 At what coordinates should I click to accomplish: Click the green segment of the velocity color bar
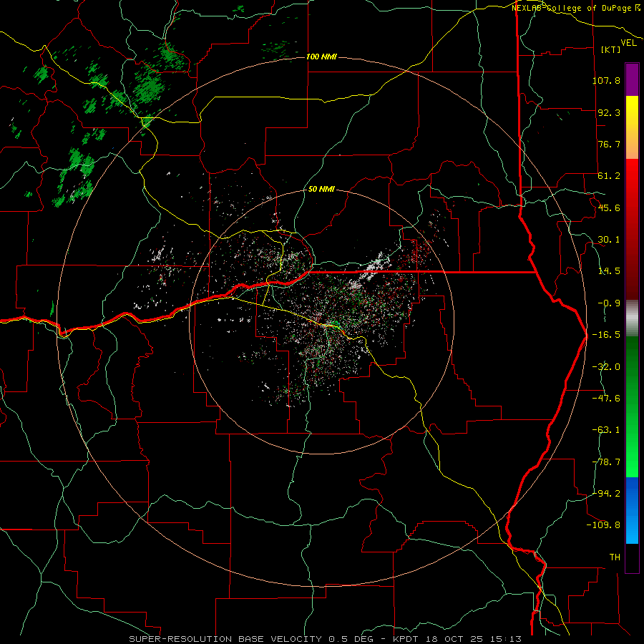pyautogui.click(x=632, y=406)
